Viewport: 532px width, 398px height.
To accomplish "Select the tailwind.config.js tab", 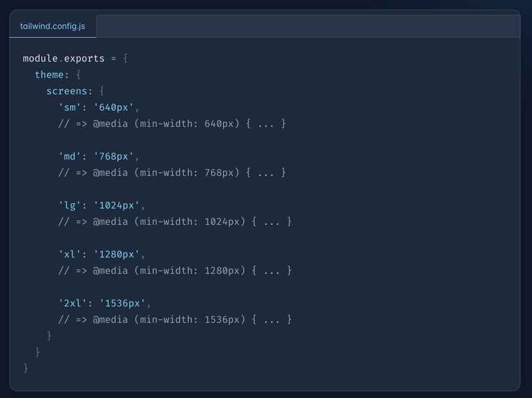I will [x=53, y=26].
